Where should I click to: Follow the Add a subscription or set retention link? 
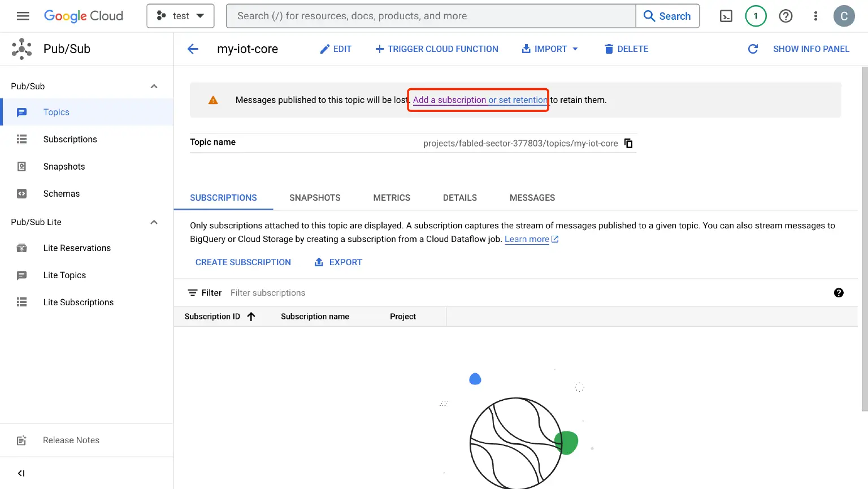point(480,100)
